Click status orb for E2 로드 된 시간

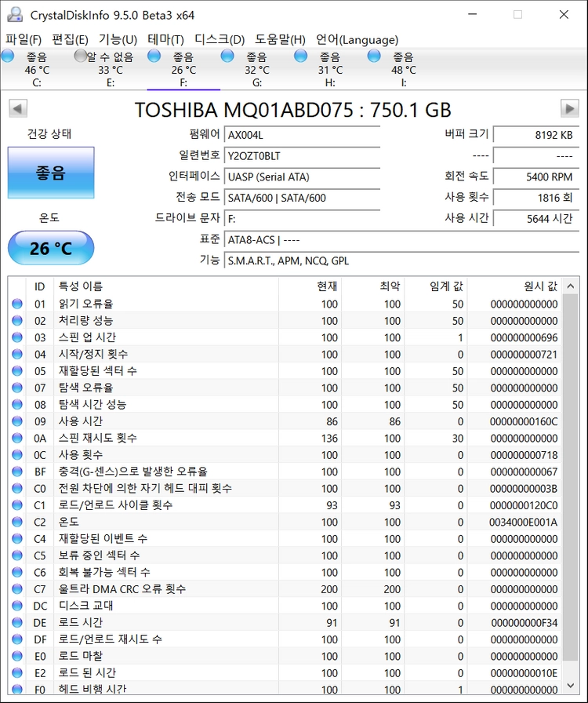click(x=17, y=673)
